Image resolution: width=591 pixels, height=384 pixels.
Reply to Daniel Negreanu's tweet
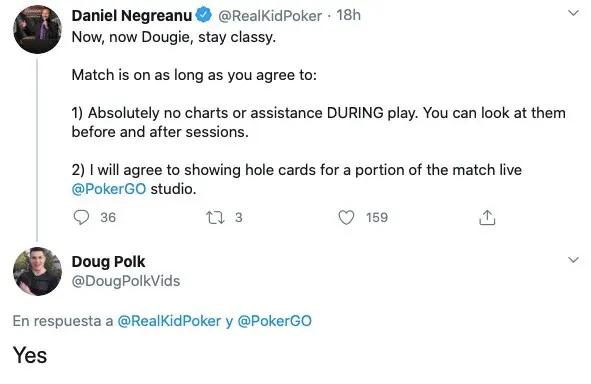pyautogui.click(x=81, y=217)
